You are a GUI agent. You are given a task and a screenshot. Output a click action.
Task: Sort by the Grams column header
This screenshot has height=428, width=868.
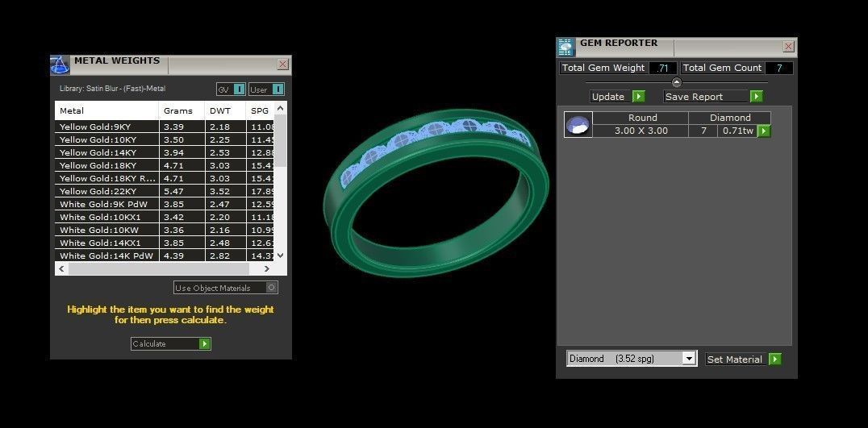coord(182,110)
